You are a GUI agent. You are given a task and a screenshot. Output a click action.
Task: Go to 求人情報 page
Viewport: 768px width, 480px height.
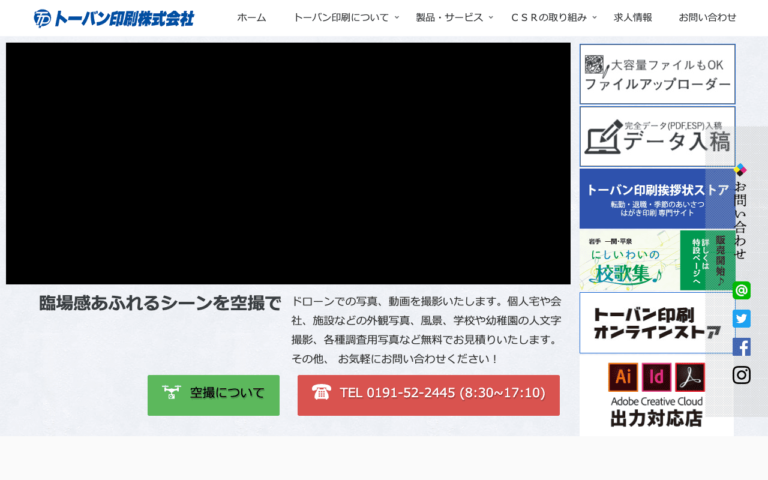(633, 18)
